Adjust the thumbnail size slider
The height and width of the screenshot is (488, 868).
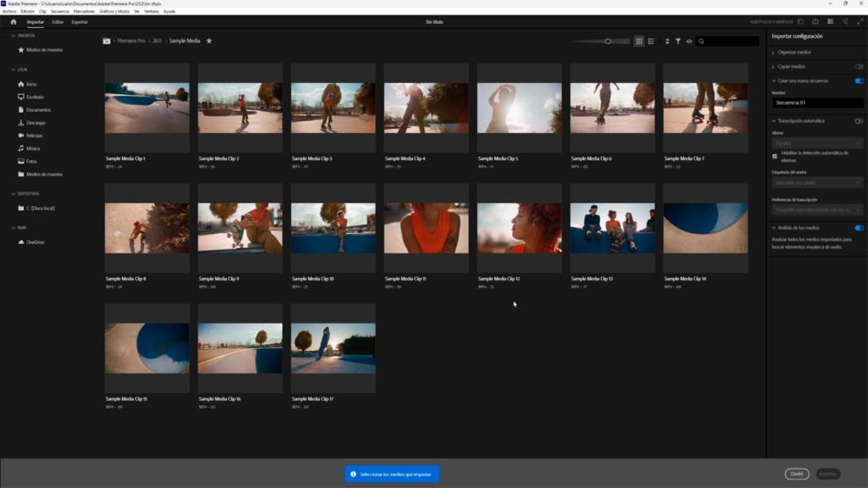(x=607, y=40)
